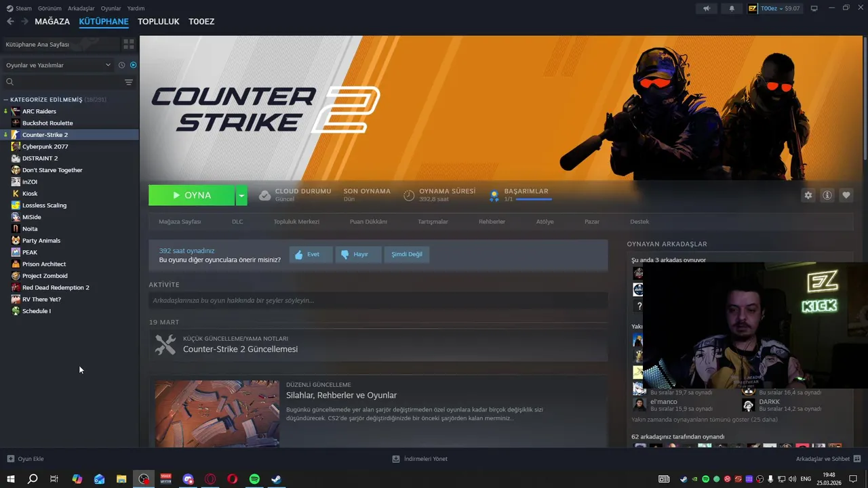
Task: Select Don't Starve Together in the list
Action: tap(52, 170)
